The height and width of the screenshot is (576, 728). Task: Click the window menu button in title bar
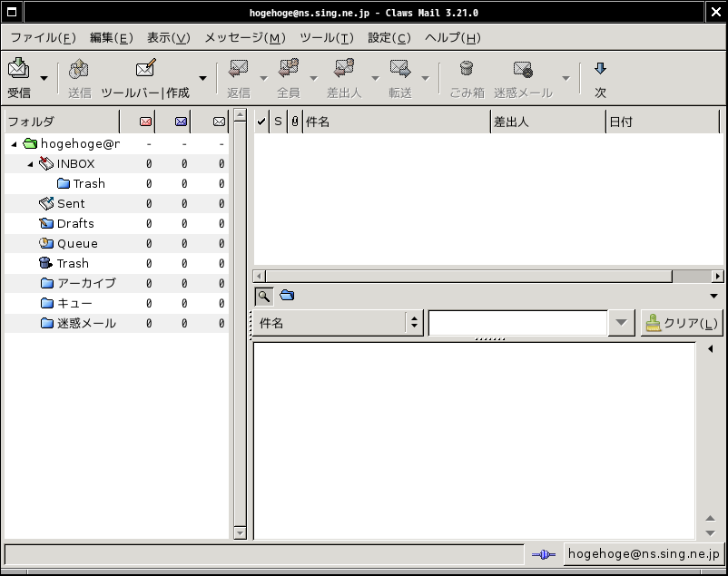[x=12, y=12]
